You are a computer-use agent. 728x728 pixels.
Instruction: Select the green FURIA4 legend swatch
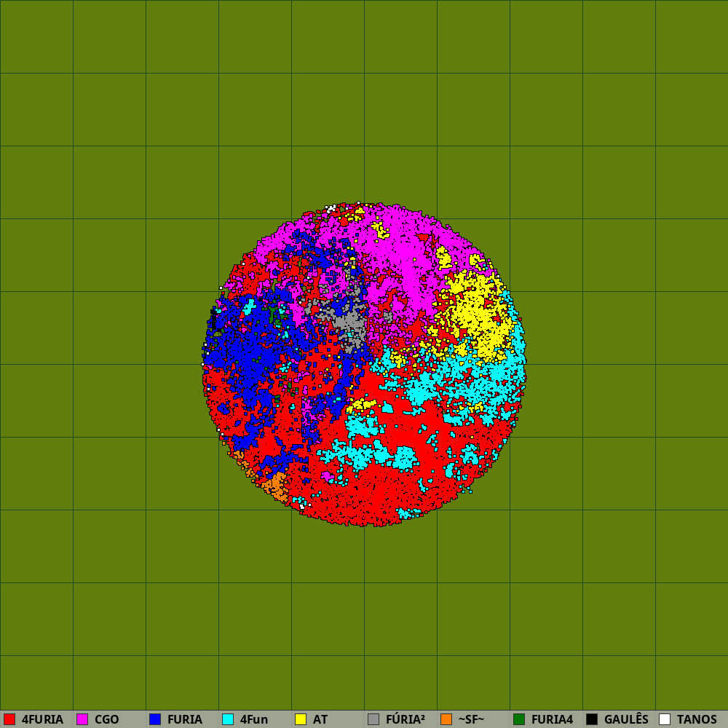pyautogui.click(x=519, y=719)
